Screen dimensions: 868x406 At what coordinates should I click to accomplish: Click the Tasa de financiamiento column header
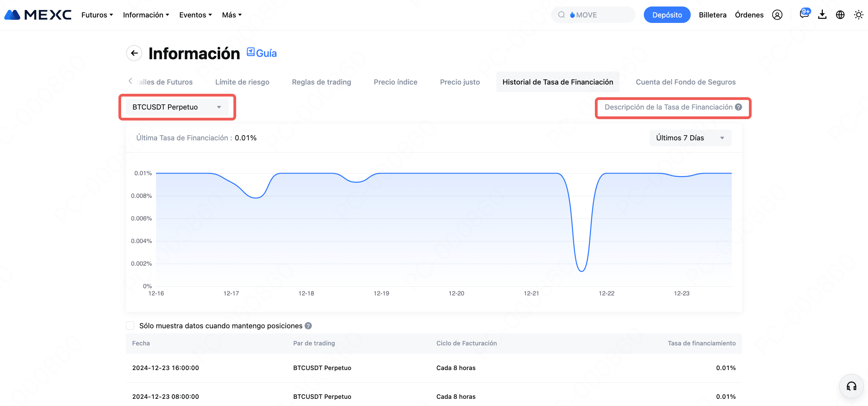coord(702,343)
